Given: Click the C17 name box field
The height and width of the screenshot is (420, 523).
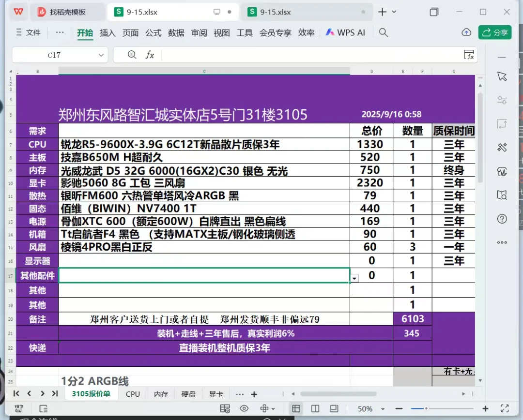Looking at the screenshot, I should (x=54, y=55).
